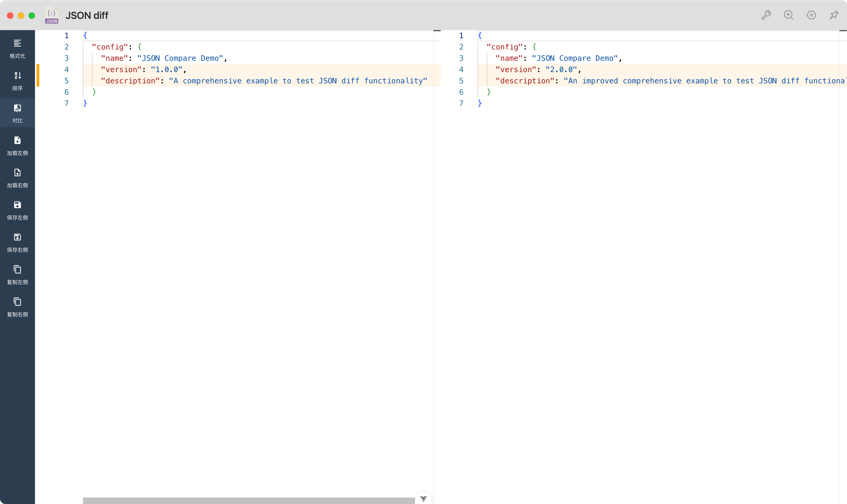
Task: Click left editor line number 1
Action: [66, 36]
